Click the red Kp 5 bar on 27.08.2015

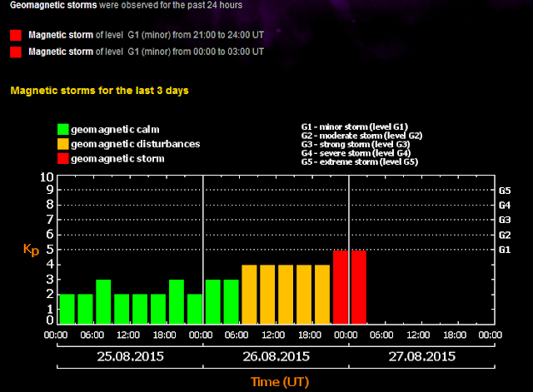(x=359, y=287)
